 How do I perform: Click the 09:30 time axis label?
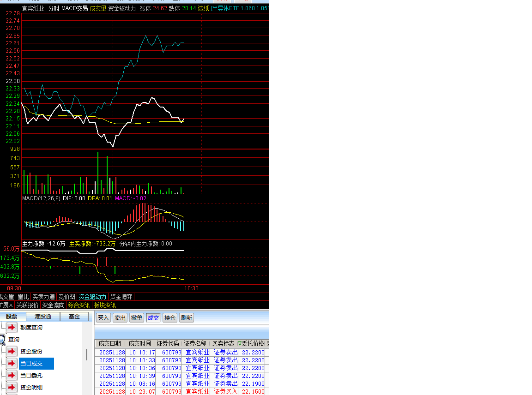pos(14,288)
